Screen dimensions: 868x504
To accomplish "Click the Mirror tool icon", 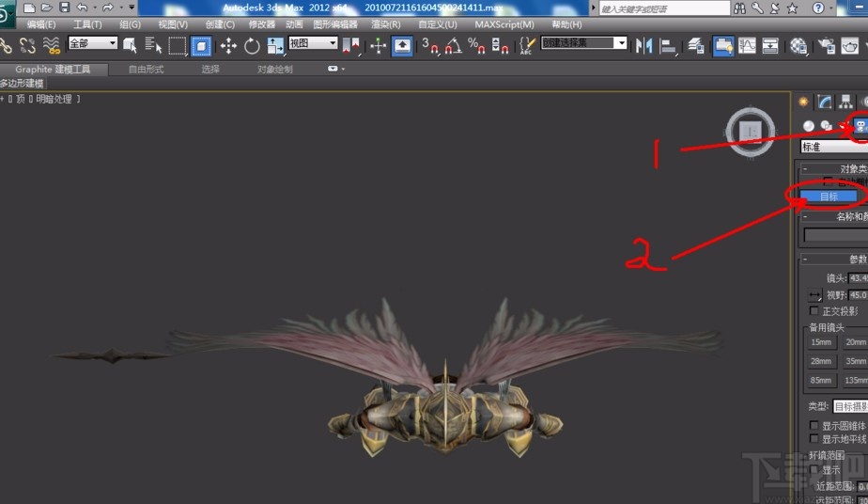I will [x=643, y=46].
